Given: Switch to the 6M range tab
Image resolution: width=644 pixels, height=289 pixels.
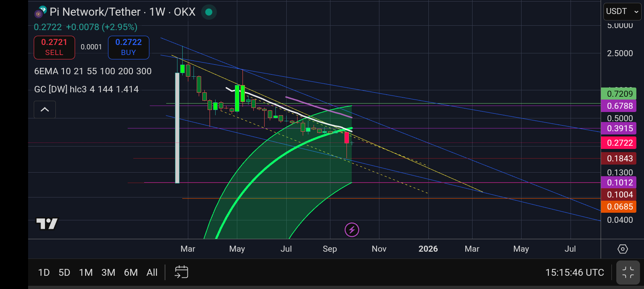Looking at the screenshot, I should [x=131, y=273].
